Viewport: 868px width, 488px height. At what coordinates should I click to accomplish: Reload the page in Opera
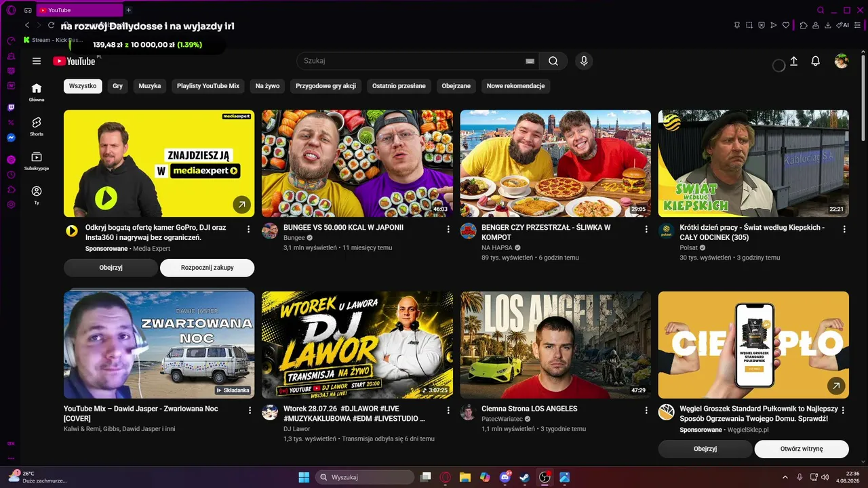[x=51, y=25]
